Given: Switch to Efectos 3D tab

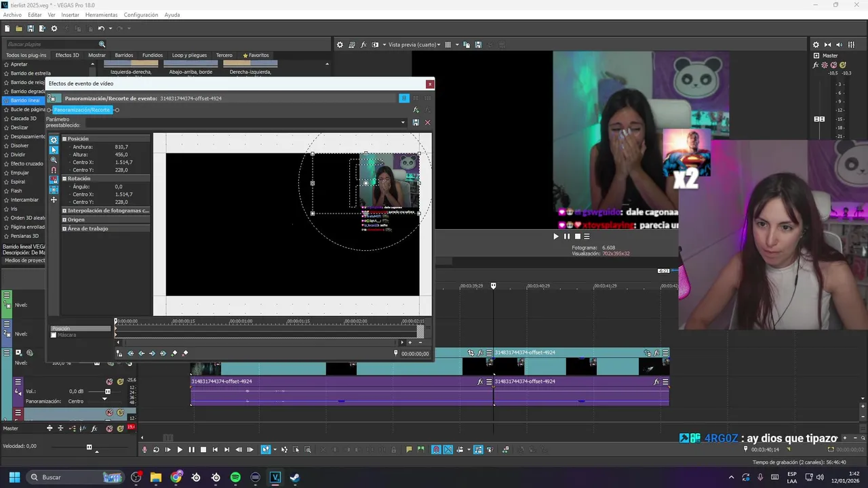Looking at the screenshot, I should point(67,55).
